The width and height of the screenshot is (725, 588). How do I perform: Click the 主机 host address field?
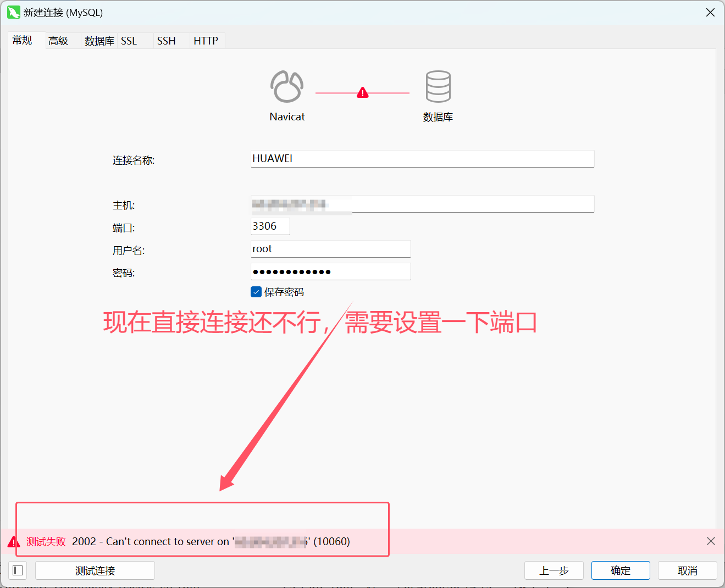423,204
